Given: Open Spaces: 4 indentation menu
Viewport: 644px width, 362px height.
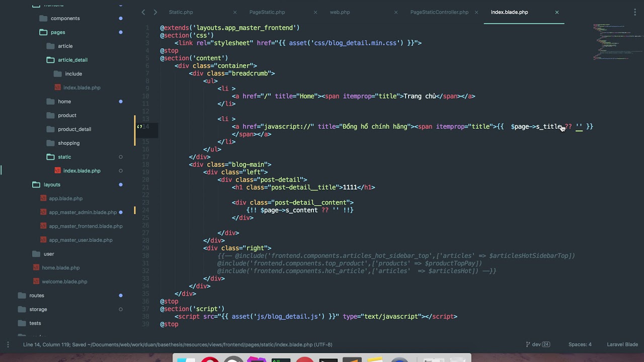Looking at the screenshot, I should (x=580, y=344).
